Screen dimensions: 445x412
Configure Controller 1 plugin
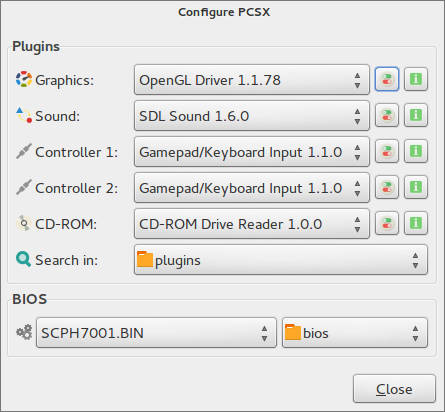[387, 151]
